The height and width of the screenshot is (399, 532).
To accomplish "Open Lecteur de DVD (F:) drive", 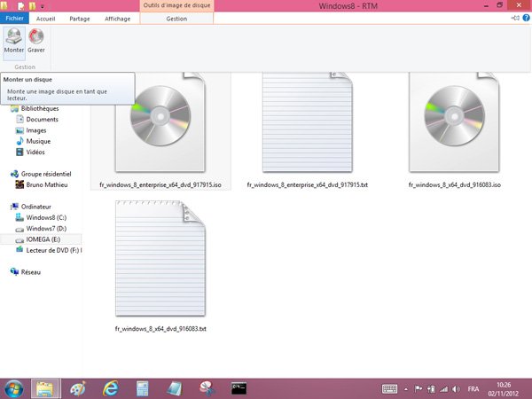I will (53, 250).
